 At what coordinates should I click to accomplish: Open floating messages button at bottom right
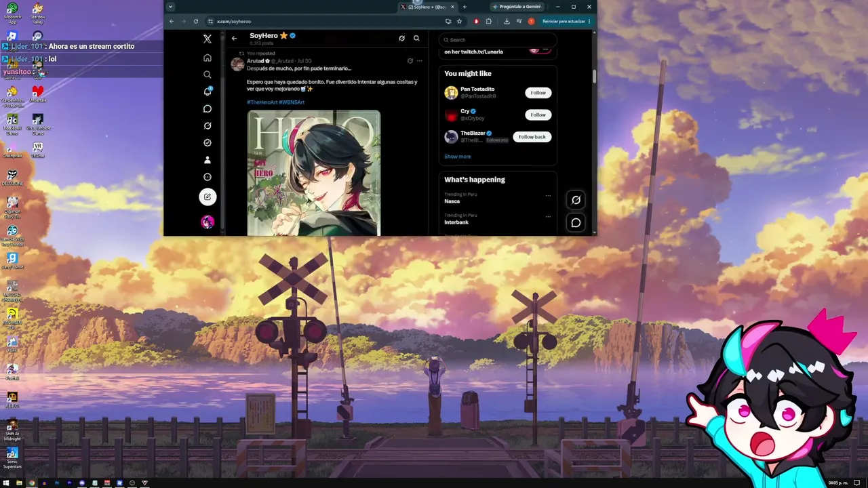click(x=576, y=222)
